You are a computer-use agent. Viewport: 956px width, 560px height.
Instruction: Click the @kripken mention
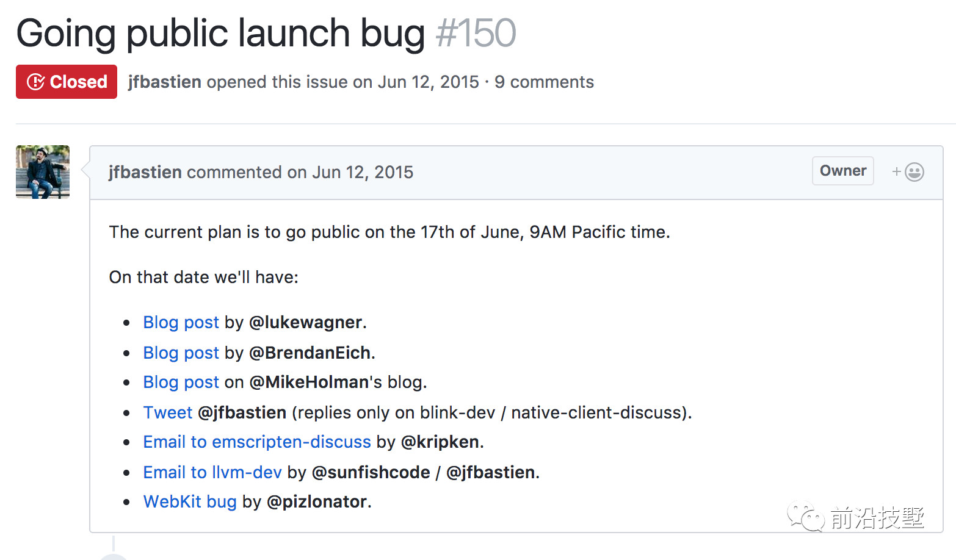[440, 442]
